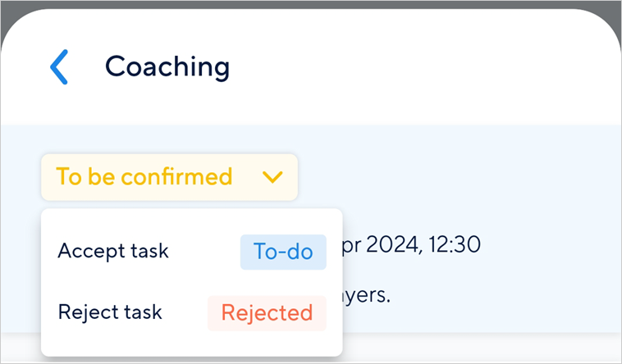Click the date text ending "2024, 12:30"
The width and height of the screenshot is (622, 364).
418,244
